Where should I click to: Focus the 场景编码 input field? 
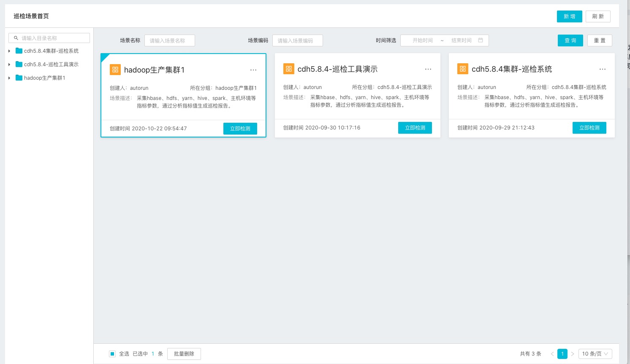coord(298,40)
